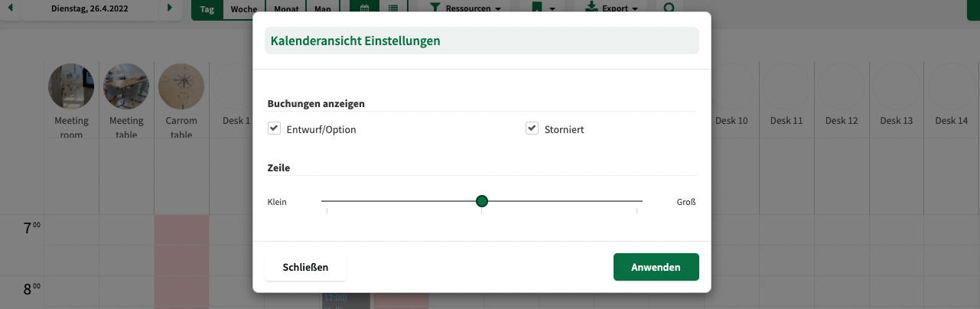Click Meeting table resource thumbnail
Viewport: 980px width, 309px height.
tap(127, 86)
